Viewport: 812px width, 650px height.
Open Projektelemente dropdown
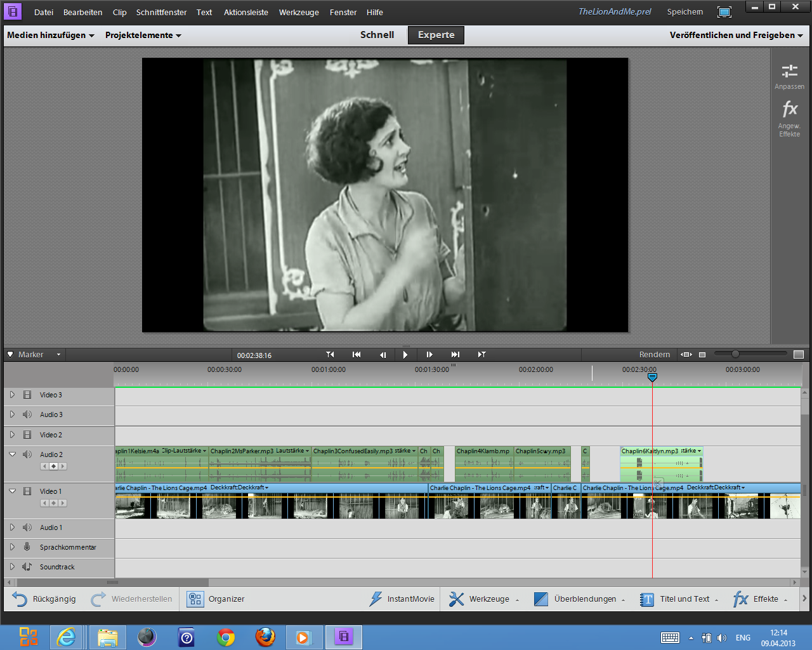coord(143,35)
